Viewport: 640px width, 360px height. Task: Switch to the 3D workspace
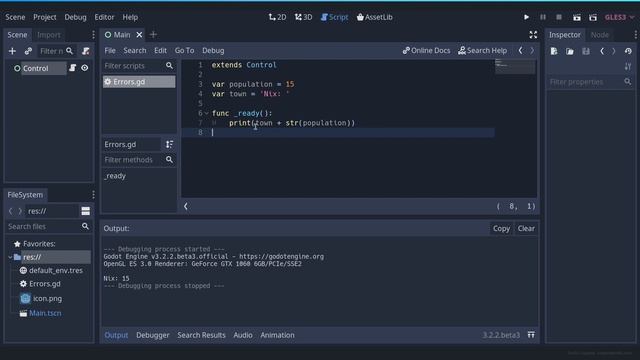pyautogui.click(x=303, y=17)
